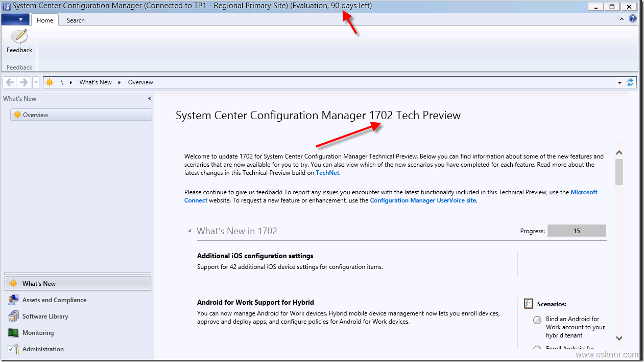Click the Feedback pencil icon in ribbon
Viewport: 644px width, 362px height.
click(19, 37)
